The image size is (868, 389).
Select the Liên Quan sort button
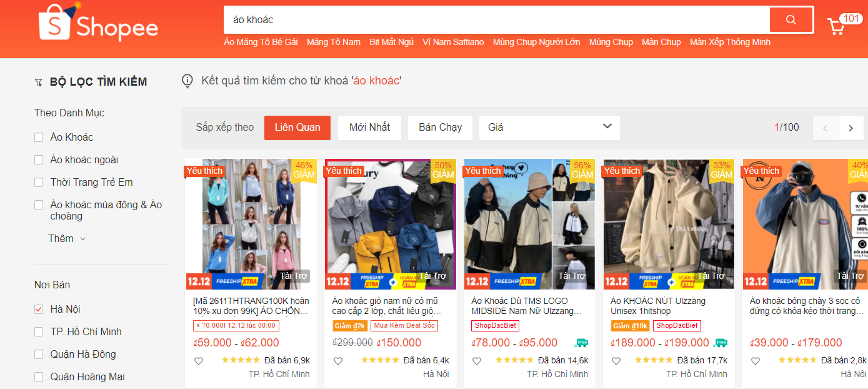tap(297, 128)
